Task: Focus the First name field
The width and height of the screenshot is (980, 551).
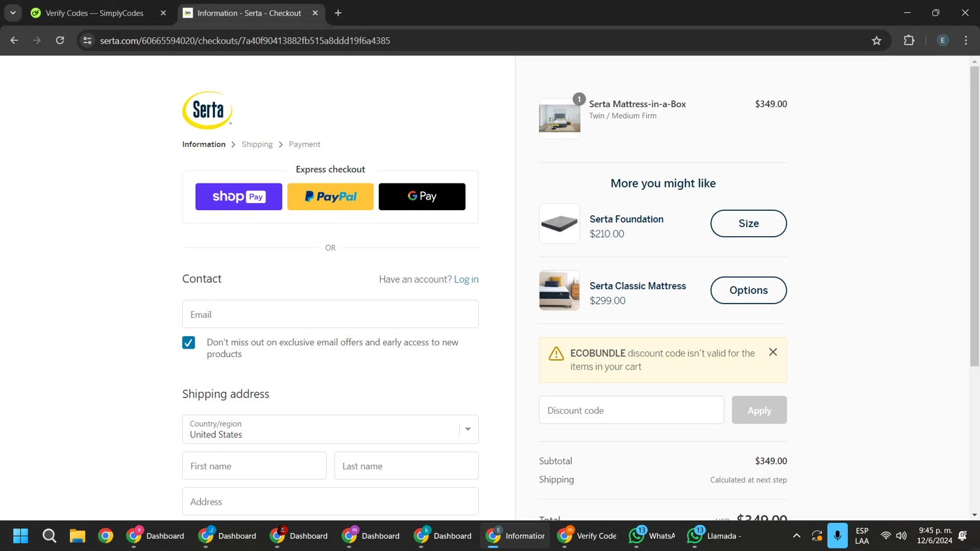Action: (254, 466)
